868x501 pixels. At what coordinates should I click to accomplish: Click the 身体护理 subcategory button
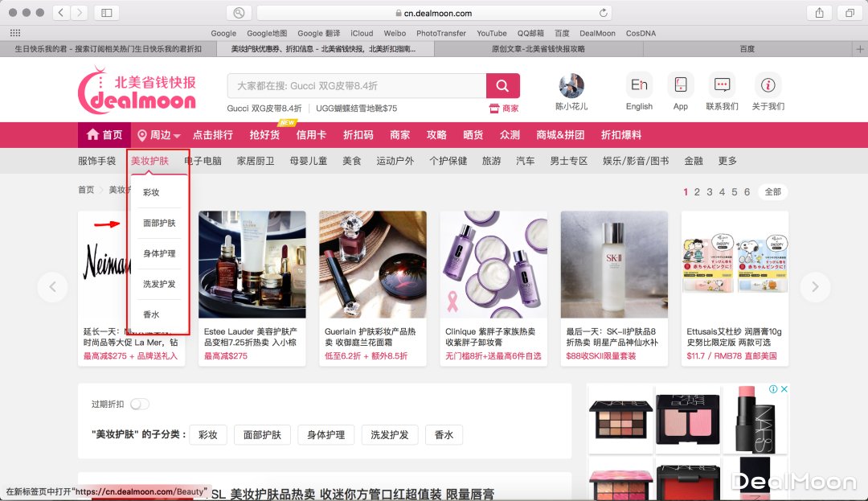pyautogui.click(x=325, y=435)
